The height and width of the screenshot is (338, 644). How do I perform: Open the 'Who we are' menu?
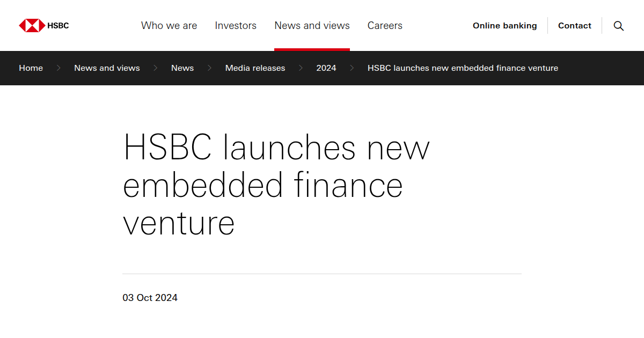[169, 25]
